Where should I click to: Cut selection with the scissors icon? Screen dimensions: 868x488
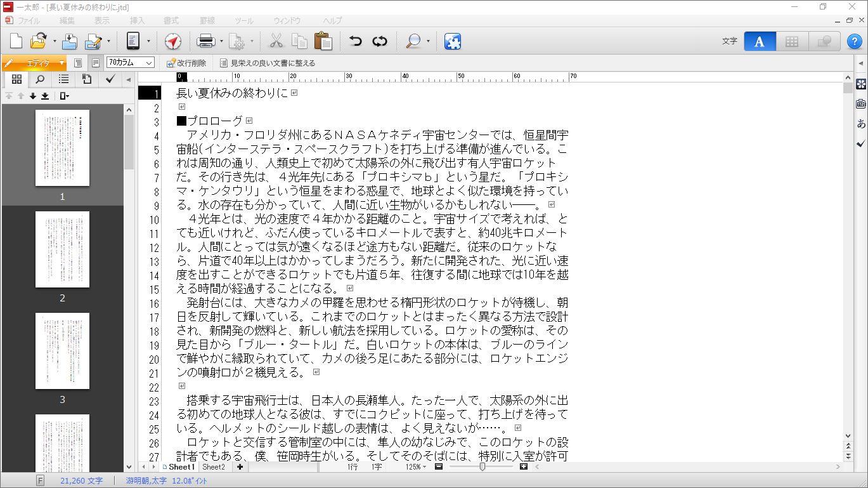click(276, 41)
